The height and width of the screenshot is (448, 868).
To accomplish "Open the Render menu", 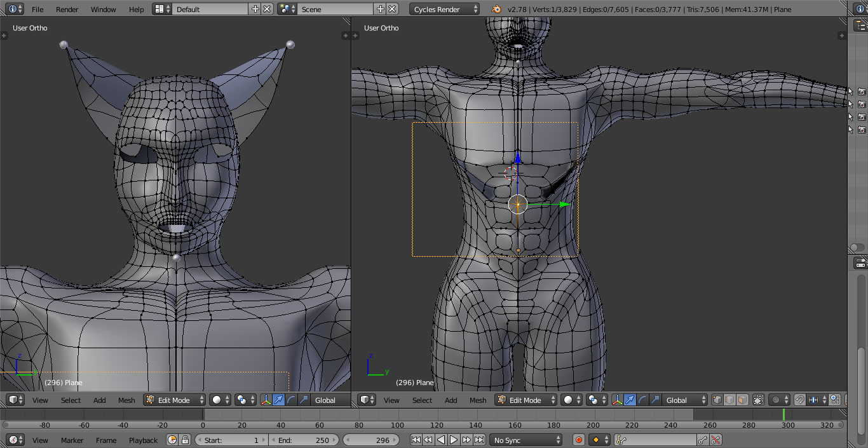I will tap(67, 10).
